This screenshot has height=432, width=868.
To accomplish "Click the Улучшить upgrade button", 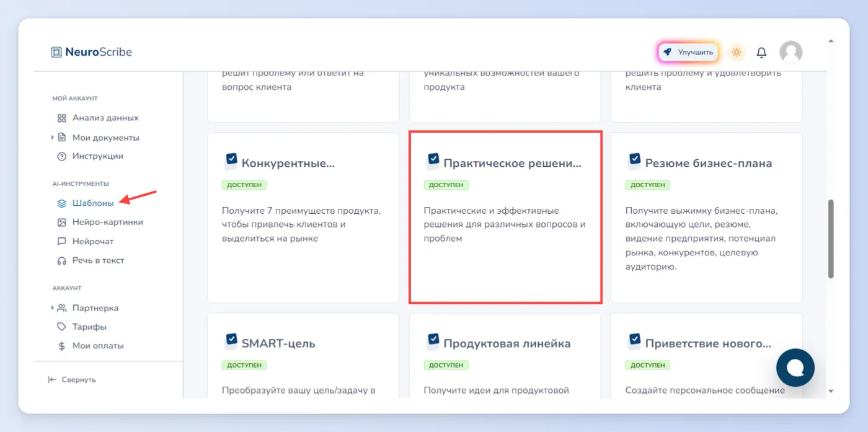I will tap(688, 53).
